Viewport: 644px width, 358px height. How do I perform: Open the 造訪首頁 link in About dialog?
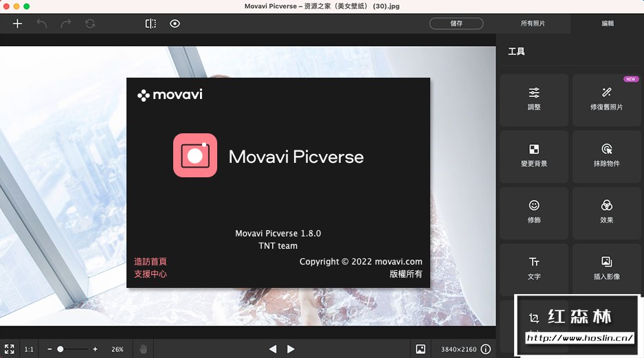pos(151,262)
